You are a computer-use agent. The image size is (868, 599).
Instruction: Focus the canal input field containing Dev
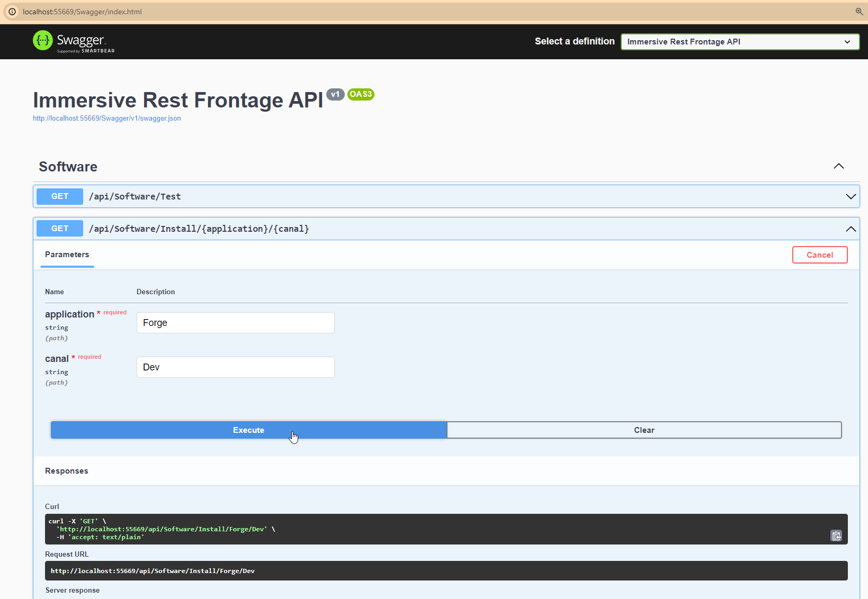pyautogui.click(x=236, y=367)
